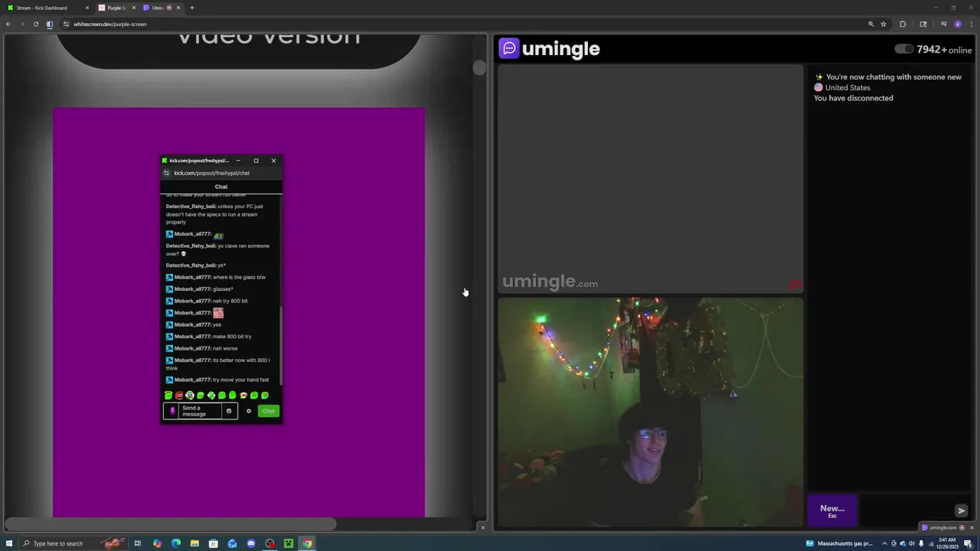Viewport: 980px width, 551px height.
Task: Select the last green emote in quick row
Action: (x=265, y=396)
